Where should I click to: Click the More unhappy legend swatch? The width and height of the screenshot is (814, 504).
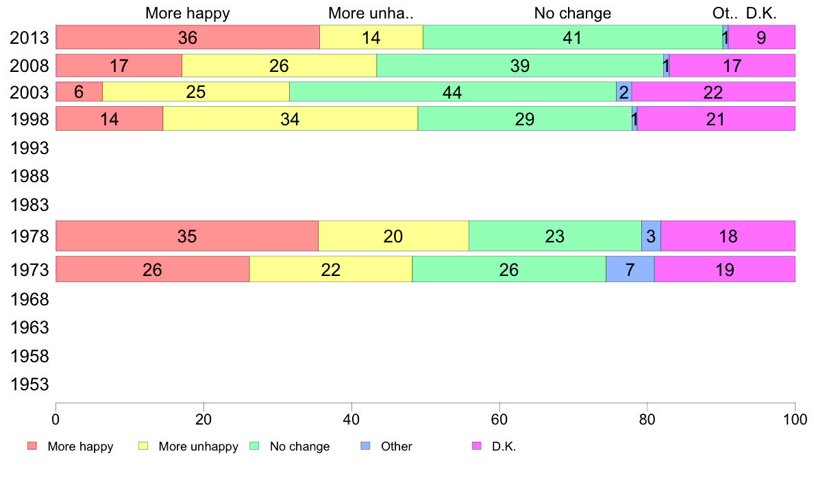[x=143, y=446]
